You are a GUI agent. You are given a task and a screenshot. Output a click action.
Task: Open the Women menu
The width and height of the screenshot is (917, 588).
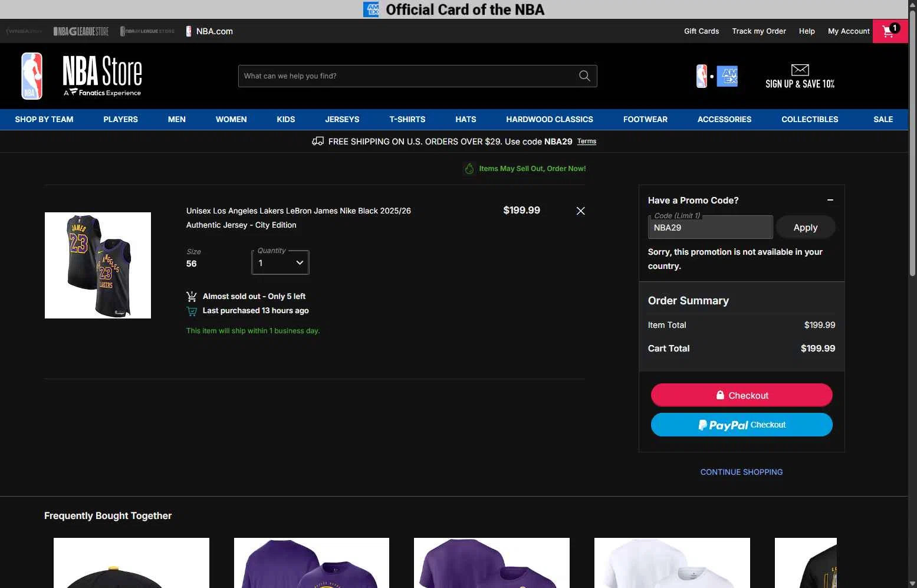[x=231, y=119]
